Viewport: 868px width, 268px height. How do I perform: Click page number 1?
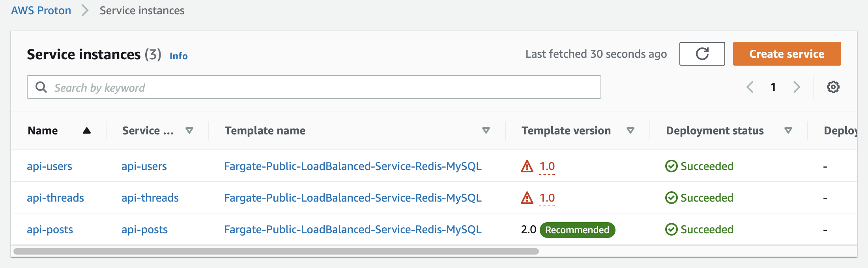(773, 87)
